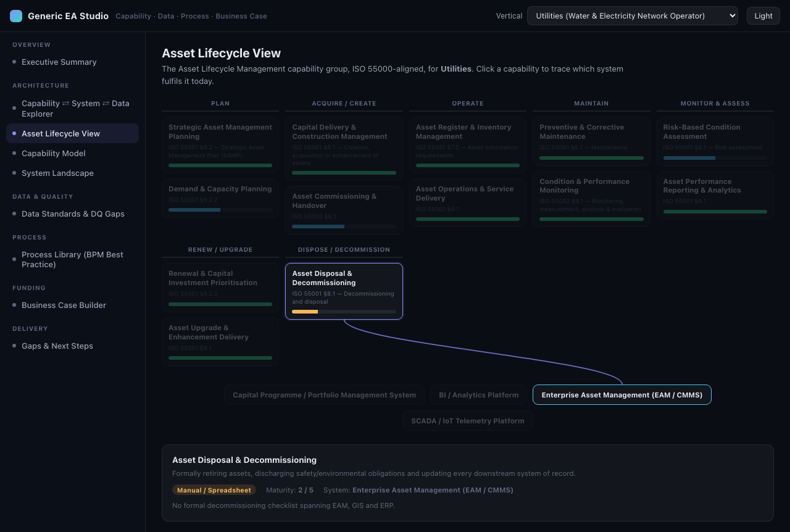
Task: Open Capability System Data Explorer page
Action: 73,109
